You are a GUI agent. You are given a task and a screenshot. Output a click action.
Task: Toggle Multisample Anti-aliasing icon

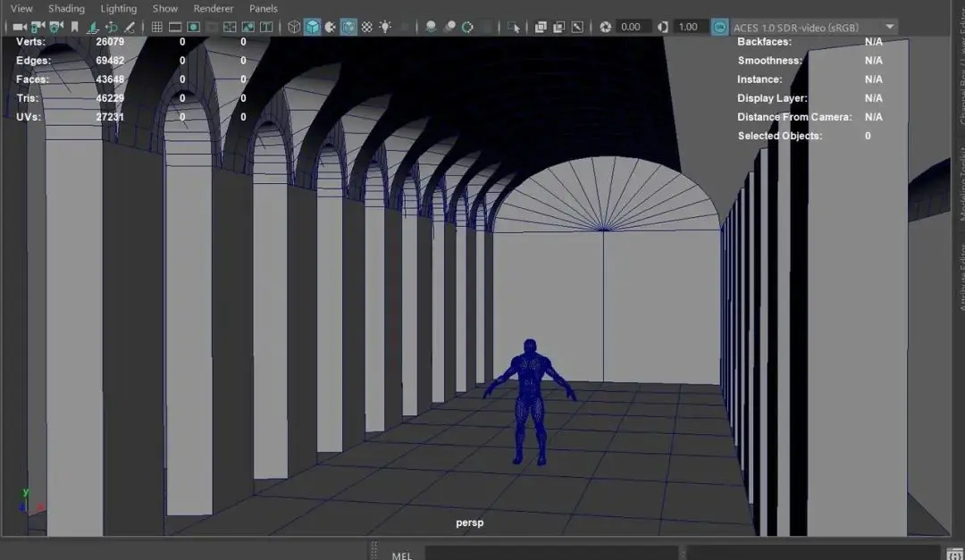467,27
